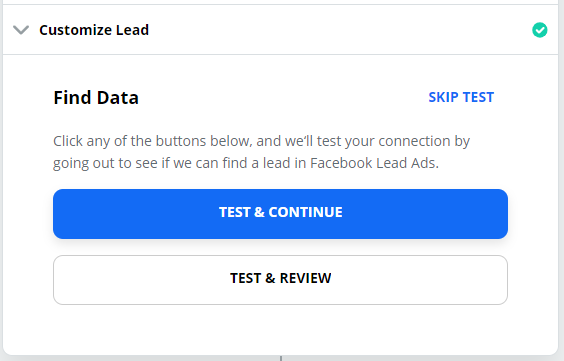Click the SKIP TEST link
Screen dimensions: 564x361
[x=461, y=97]
